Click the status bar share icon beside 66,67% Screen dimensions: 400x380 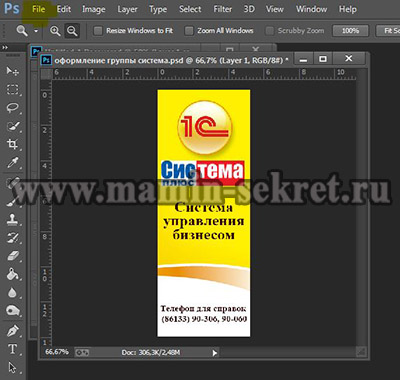(x=82, y=352)
